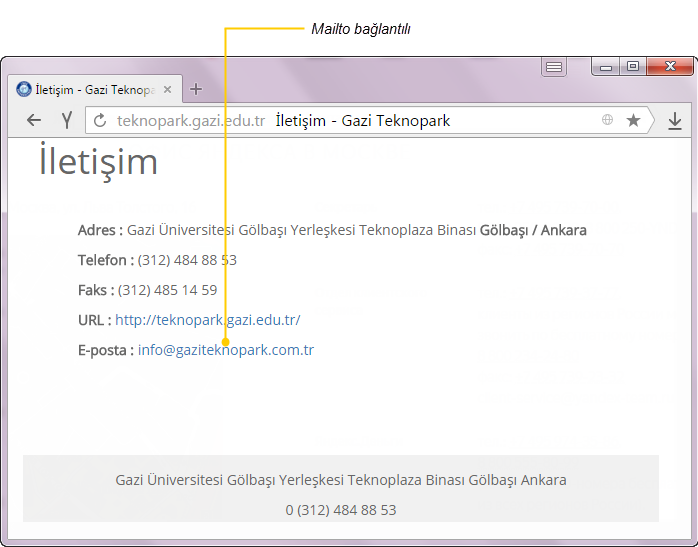Minimize the browser window
The height and width of the screenshot is (547, 698).
[x=606, y=67]
